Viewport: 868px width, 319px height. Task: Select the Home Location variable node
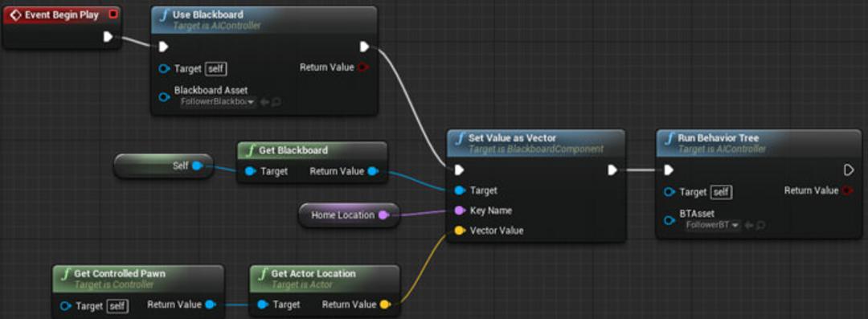tap(349, 215)
